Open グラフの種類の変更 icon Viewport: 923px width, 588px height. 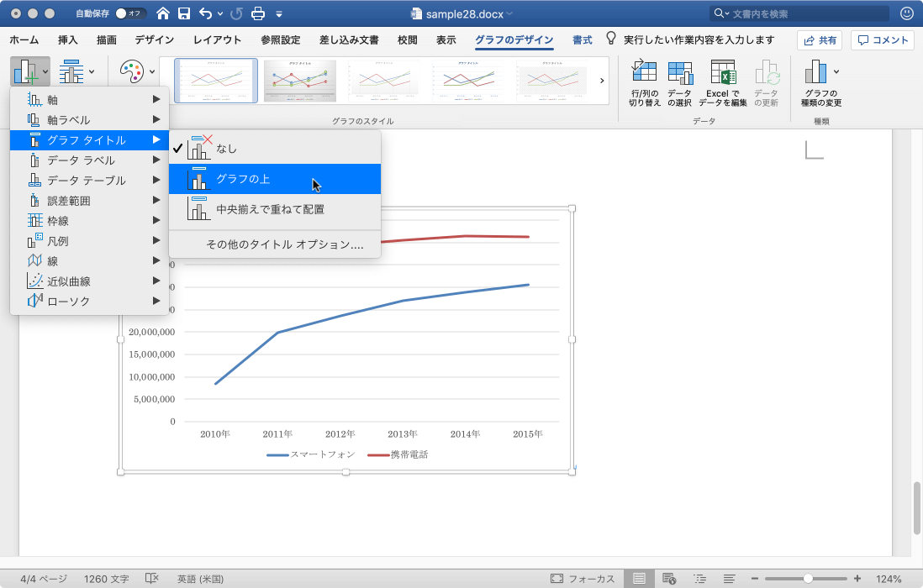coord(821,82)
